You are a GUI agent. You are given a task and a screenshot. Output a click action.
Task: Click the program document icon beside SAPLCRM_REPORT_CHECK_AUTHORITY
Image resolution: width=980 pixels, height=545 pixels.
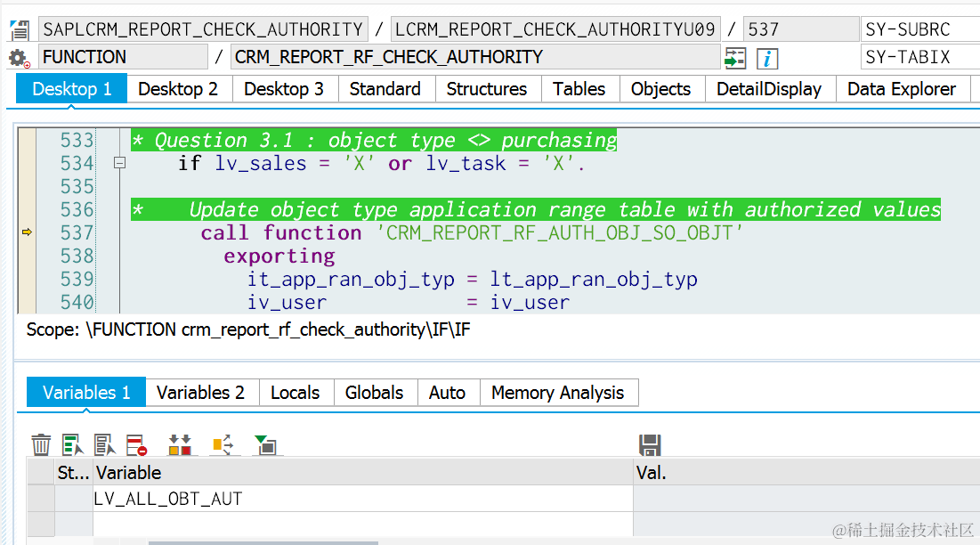[20, 29]
